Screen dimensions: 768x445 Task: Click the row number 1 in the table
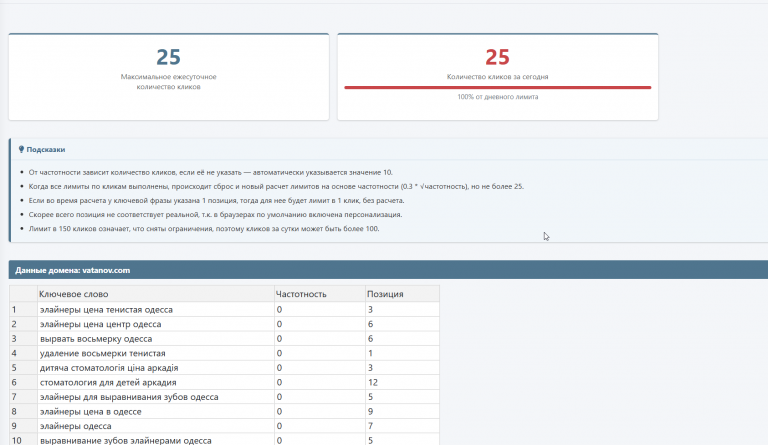click(x=23, y=309)
